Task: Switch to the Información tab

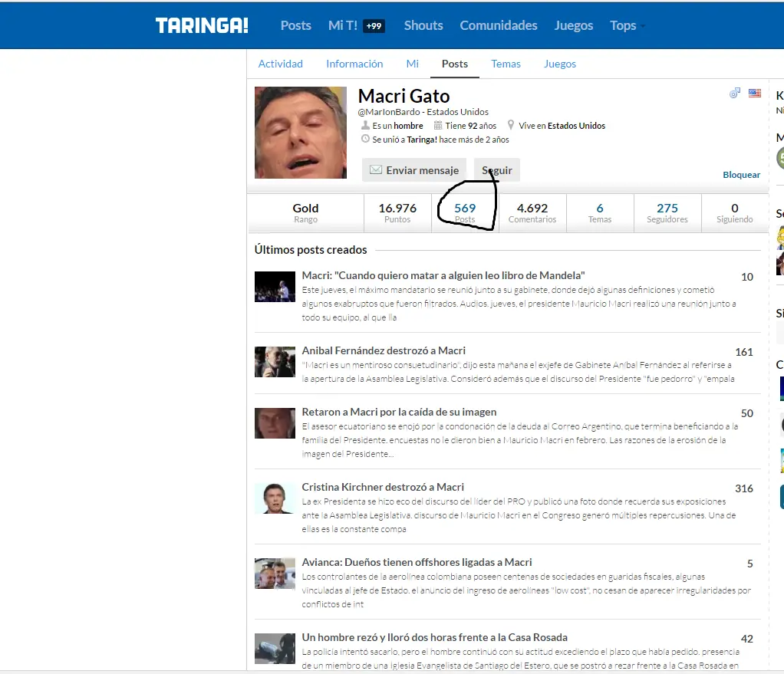Action: [354, 64]
